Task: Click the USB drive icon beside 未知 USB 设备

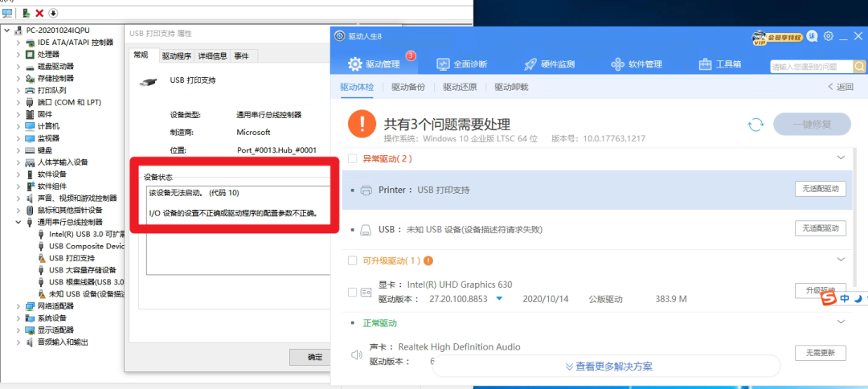Action: 366,229
